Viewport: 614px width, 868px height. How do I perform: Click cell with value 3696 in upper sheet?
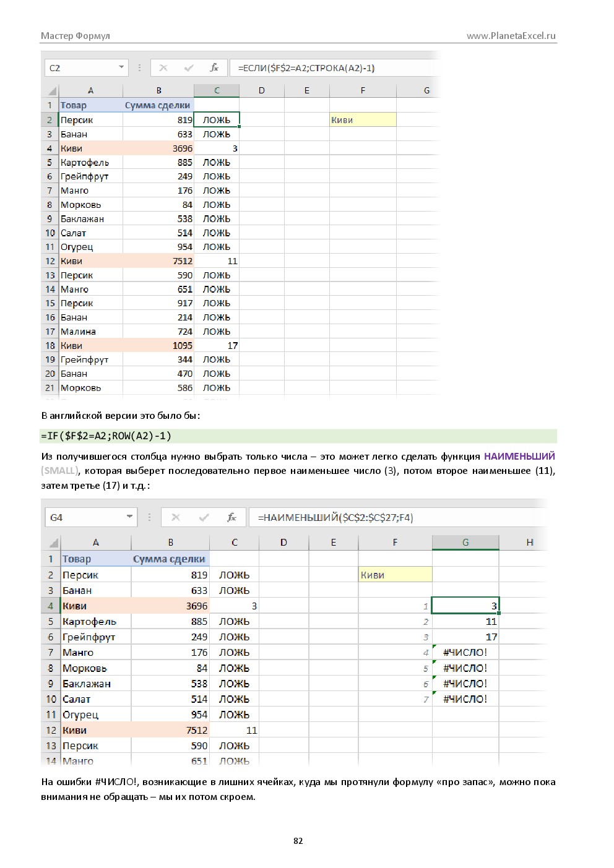(158, 148)
